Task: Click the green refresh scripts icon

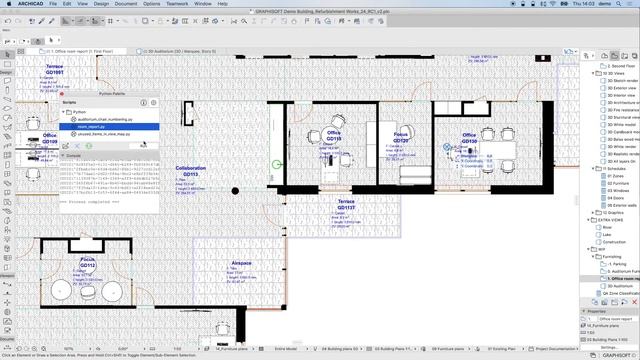Action: [x=89, y=146]
